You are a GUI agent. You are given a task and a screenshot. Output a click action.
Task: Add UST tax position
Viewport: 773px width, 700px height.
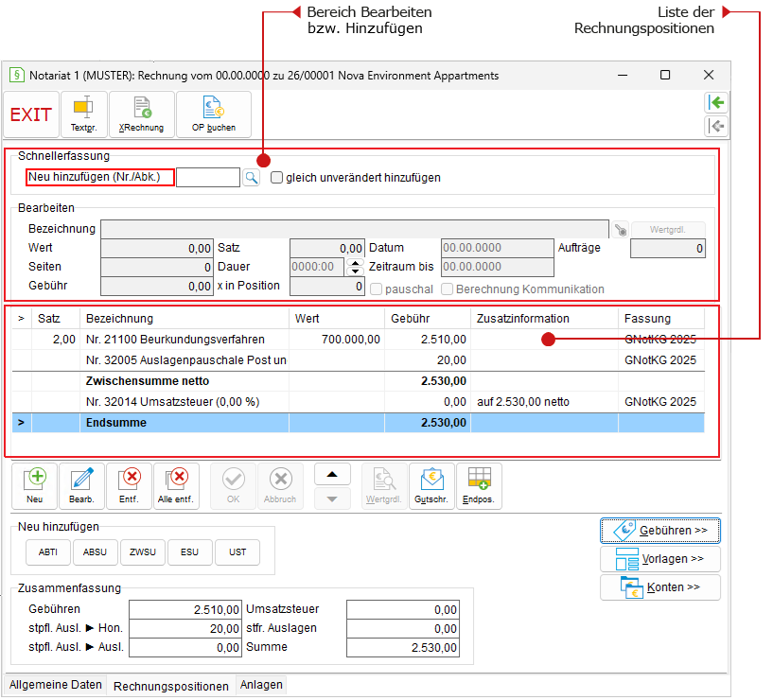click(237, 552)
